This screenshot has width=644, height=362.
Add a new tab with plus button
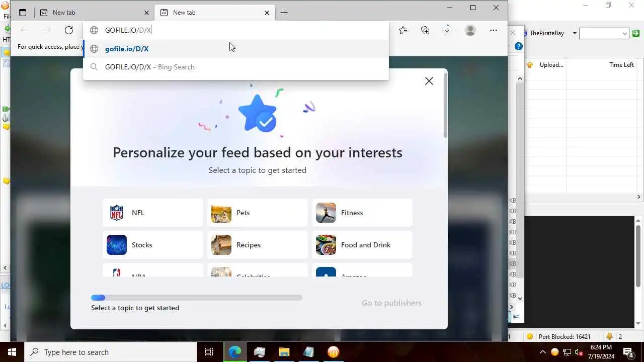point(284,13)
